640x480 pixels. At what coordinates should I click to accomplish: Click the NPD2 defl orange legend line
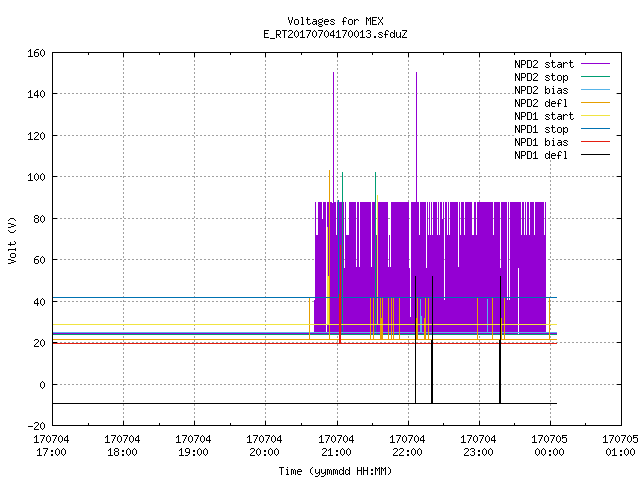(x=595, y=103)
